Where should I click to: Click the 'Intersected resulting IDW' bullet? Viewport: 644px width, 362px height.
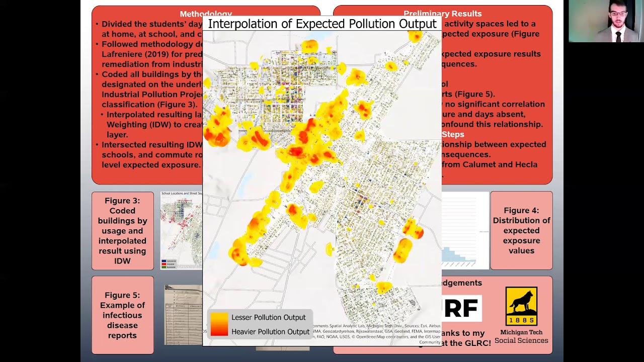point(149,144)
